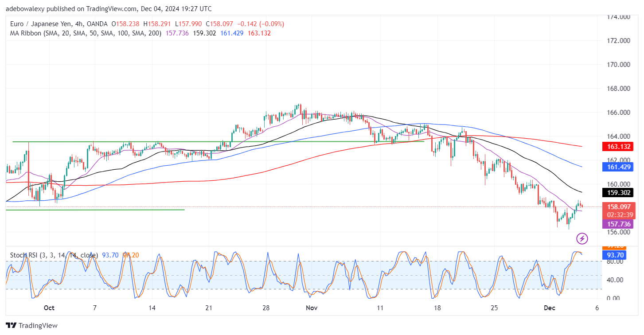Image resolution: width=644 pixels, height=335 pixels.
Task: Click the Oct label on the time axis
Action: (x=49, y=308)
